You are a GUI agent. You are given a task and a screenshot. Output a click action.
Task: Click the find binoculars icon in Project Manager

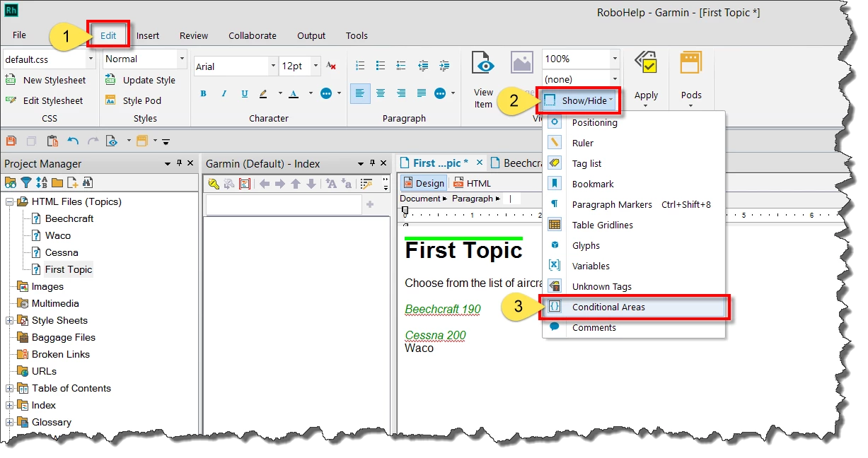click(88, 183)
